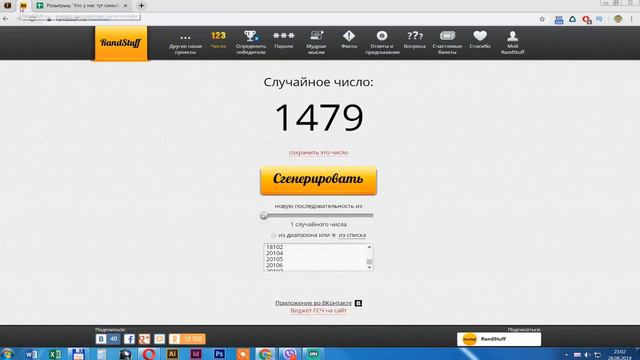Click the RandStuff logo
The width and height of the screenshot is (640, 360).
121,43
